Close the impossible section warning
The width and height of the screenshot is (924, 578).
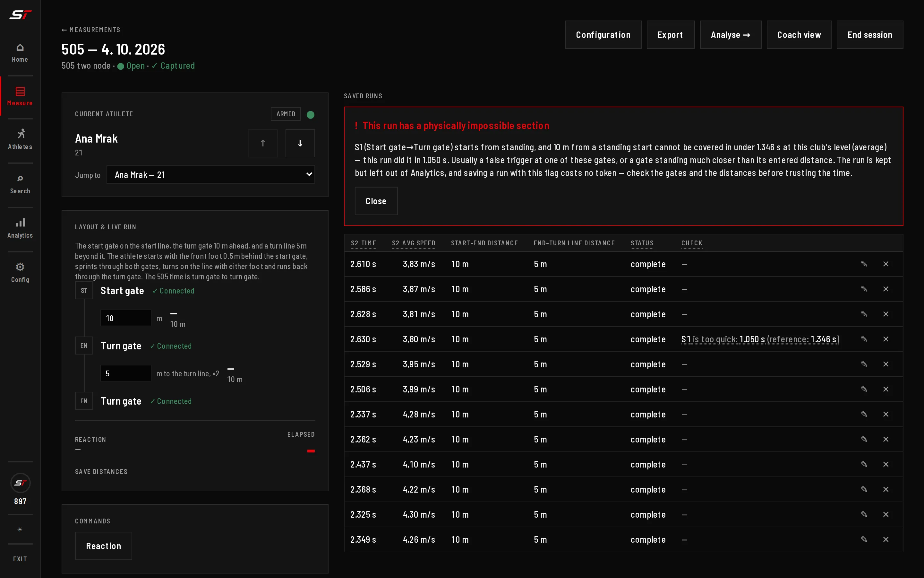tap(376, 201)
